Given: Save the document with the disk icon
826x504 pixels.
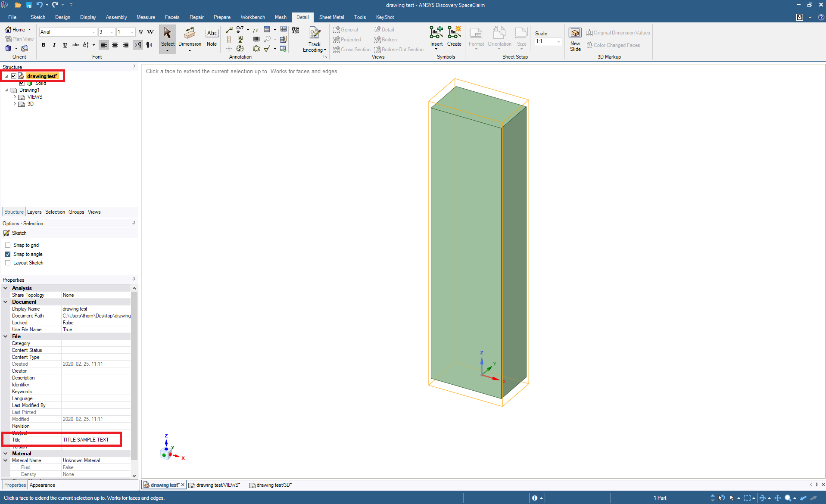Looking at the screenshot, I should 28,5.
